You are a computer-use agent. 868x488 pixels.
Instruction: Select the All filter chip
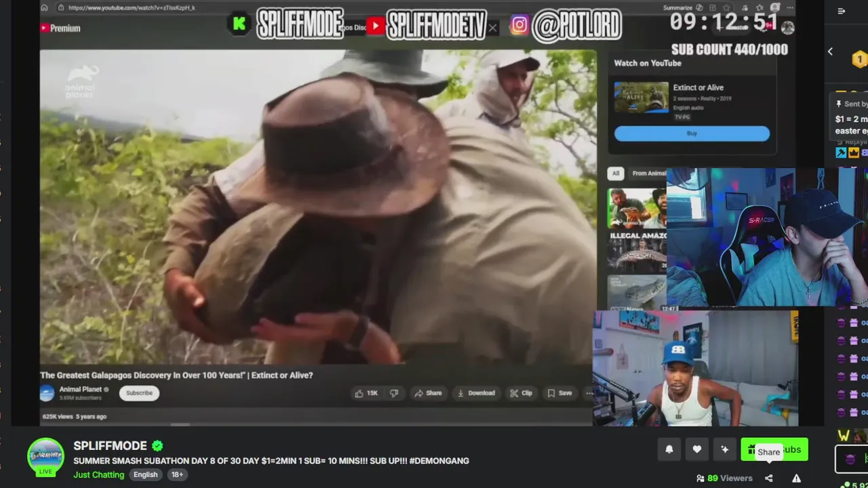click(x=616, y=174)
